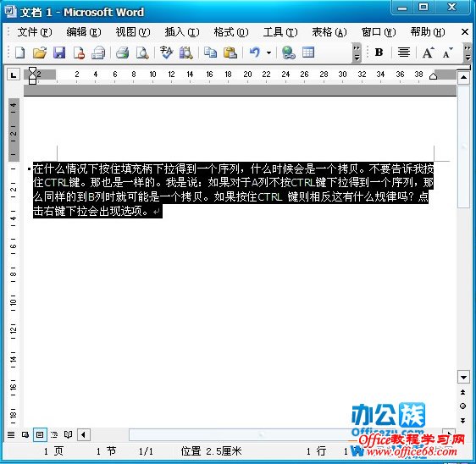Open the 工具(T) menu

coord(280,32)
